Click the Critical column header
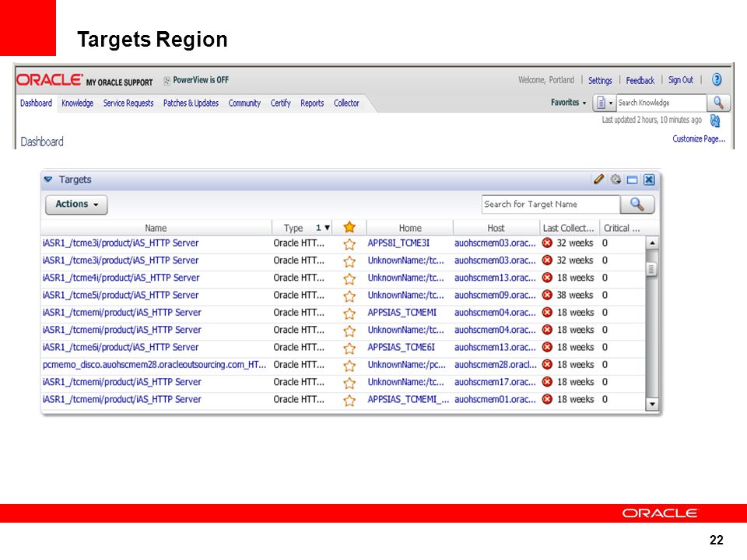This screenshot has width=747, height=560. (622, 228)
